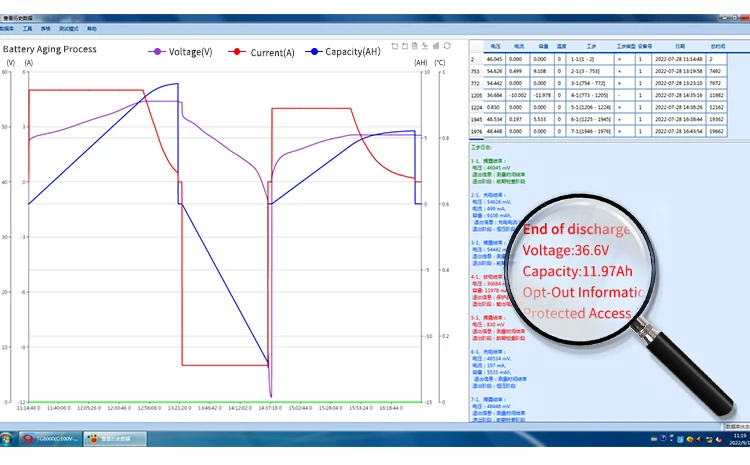Viewport: 750px width, 465px height.
Task: Open the 工具 menu
Action: click(x=28, y=29)
